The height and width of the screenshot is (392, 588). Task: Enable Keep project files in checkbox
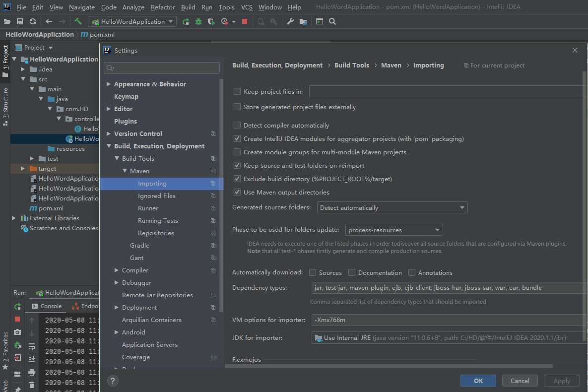tap(237, 91)
